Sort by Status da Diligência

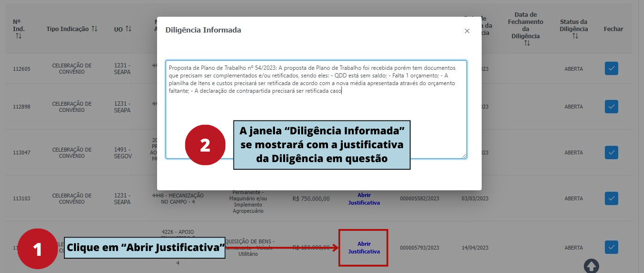pos(573,36)
